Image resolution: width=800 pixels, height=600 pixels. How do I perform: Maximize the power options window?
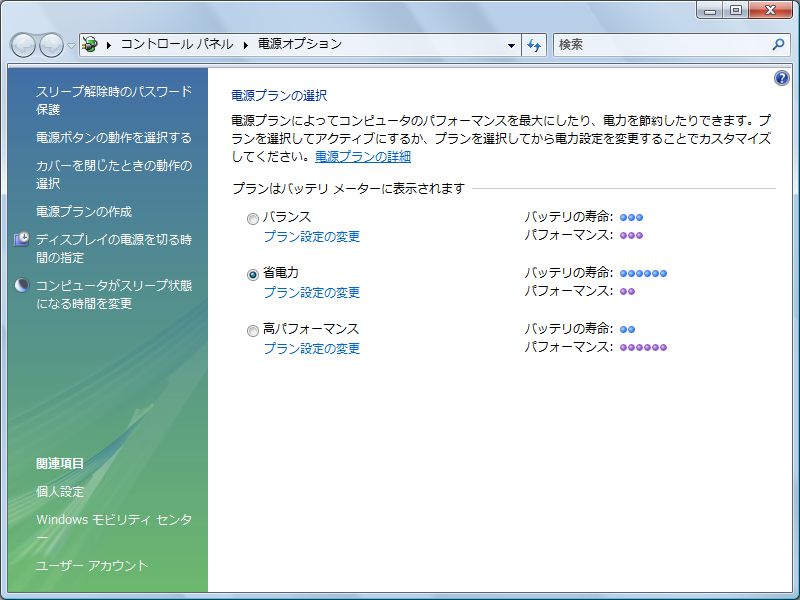pos(736,10)
